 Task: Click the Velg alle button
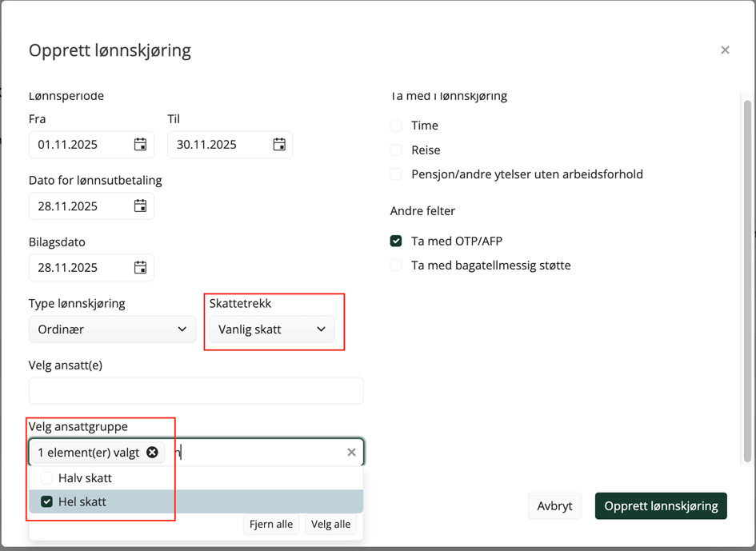click(330, 525)
